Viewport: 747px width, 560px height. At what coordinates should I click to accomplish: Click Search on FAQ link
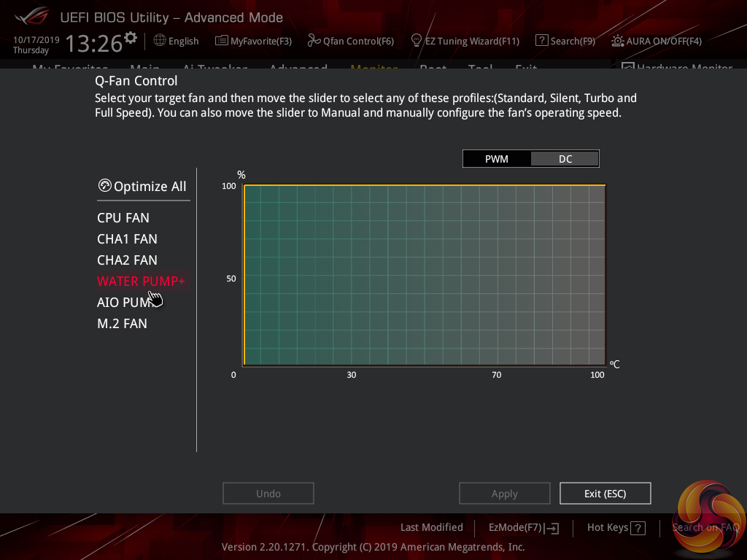pos(705,528)
